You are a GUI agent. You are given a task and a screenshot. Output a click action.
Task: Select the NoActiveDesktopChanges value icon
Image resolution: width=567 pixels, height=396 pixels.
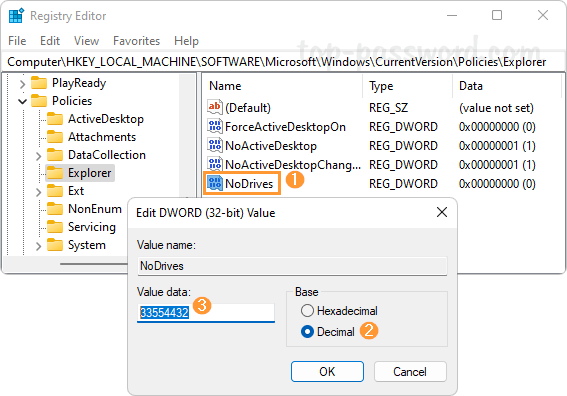[214, 165]
